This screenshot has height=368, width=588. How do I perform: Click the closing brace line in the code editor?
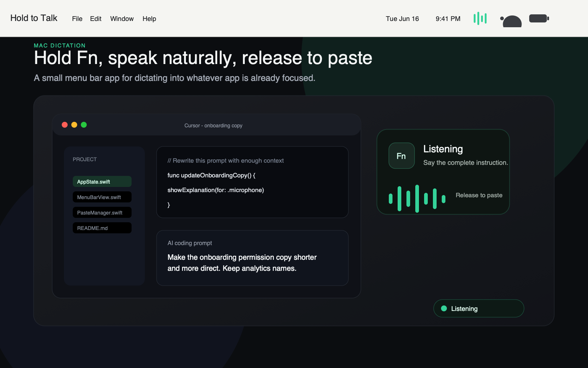[169, 205]
